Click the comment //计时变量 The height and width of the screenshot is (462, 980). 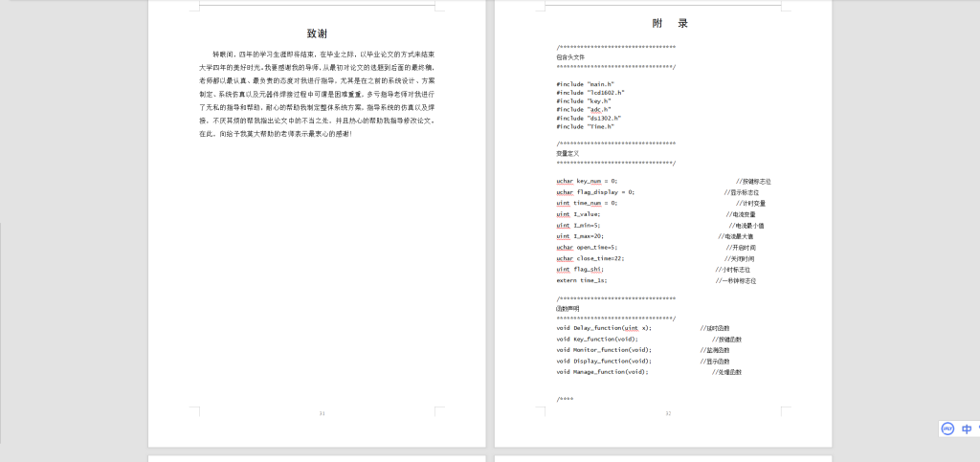pos(750,204)
